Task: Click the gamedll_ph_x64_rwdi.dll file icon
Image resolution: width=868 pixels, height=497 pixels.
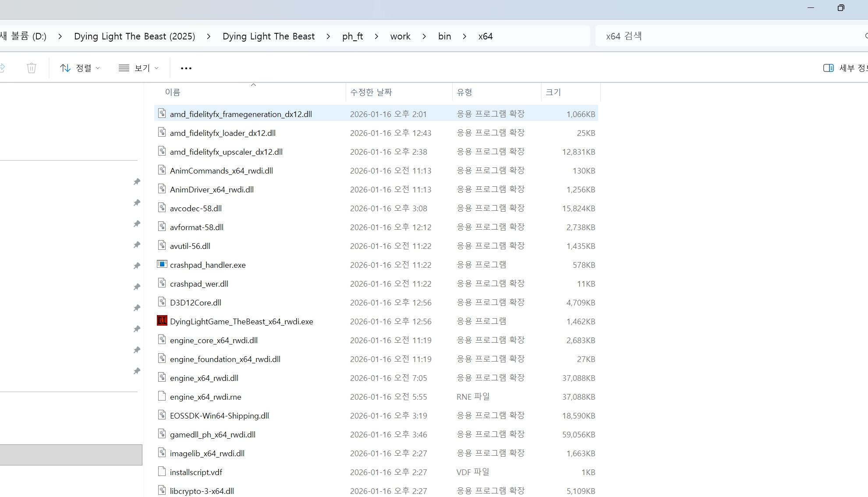Action: pos(162,434)
